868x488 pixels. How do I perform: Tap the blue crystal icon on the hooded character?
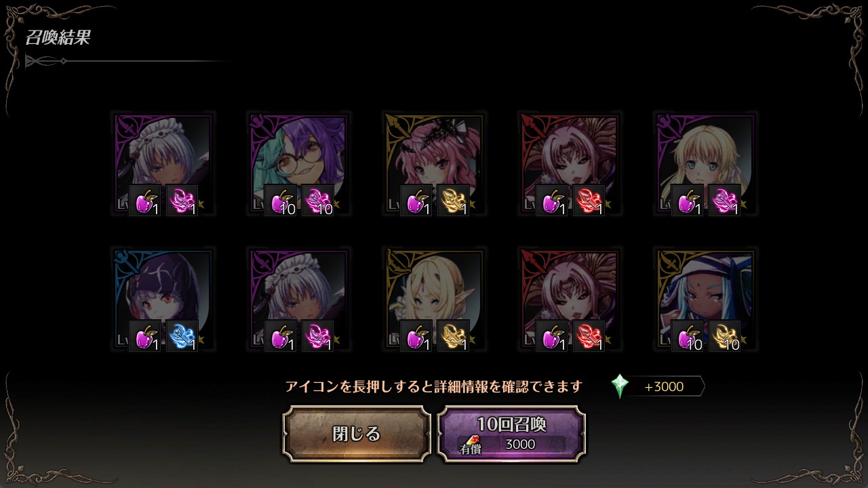pos(182,336)
